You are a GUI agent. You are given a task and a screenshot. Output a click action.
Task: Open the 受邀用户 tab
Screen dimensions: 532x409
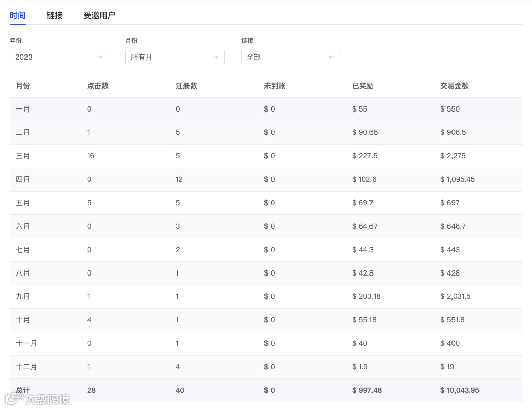pyautogui.click(x=99, y=16)
